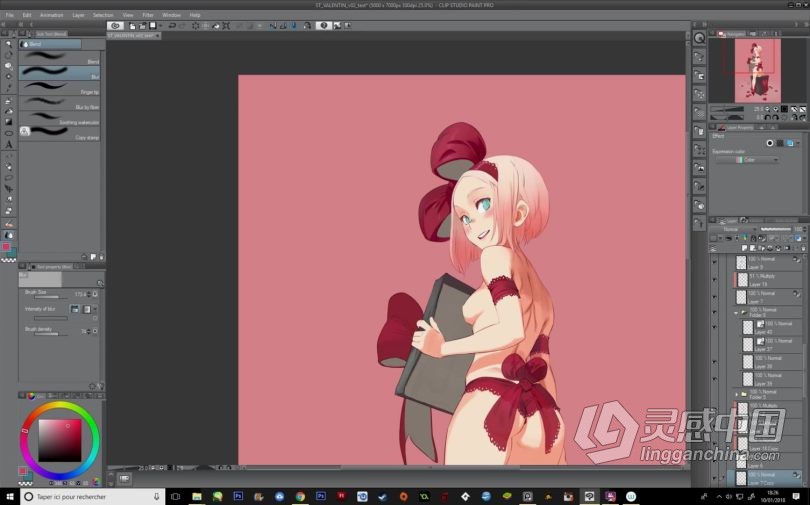Open Chrome from the taskbar
Screen dimensions: 810x505
pos(300,497)
